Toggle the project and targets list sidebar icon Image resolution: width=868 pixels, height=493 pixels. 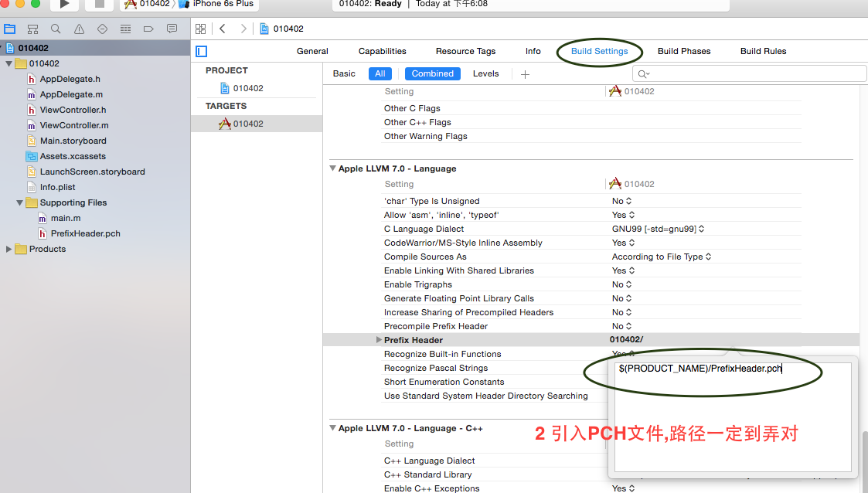[202, 51]
